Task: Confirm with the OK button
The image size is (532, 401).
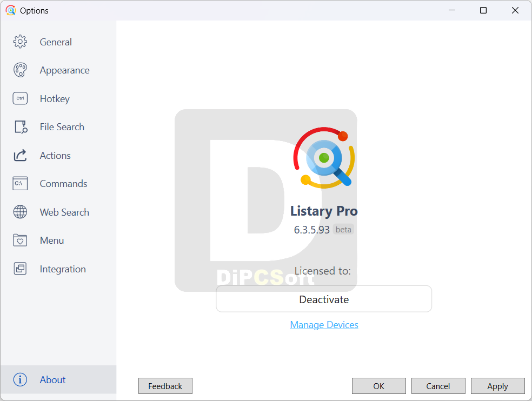Action: [x=378, y=386]
